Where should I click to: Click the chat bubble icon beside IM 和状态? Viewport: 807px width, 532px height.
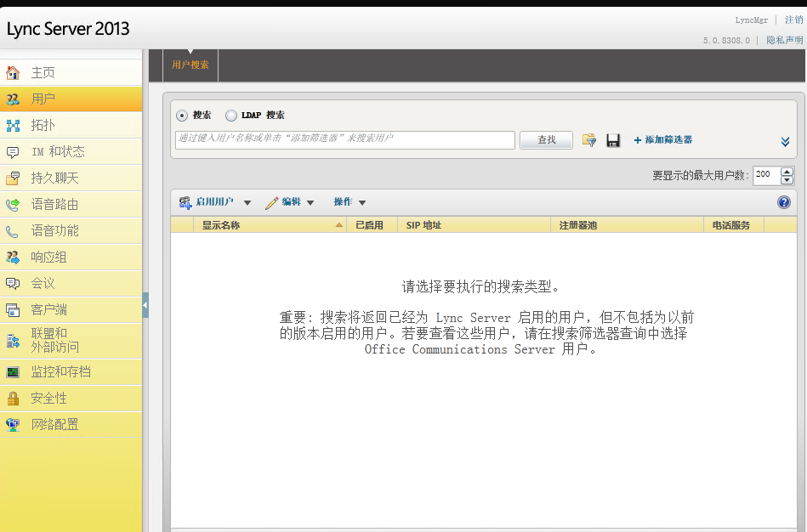[x=13, y=152]
